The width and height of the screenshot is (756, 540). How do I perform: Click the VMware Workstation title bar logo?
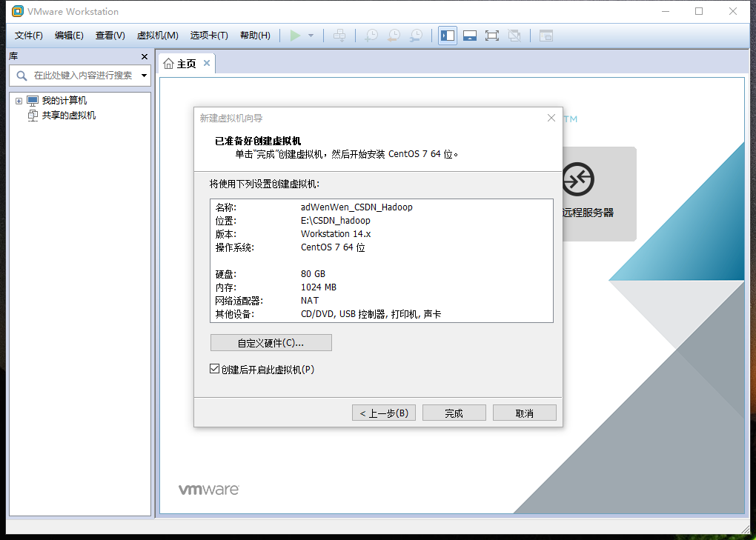17,11
